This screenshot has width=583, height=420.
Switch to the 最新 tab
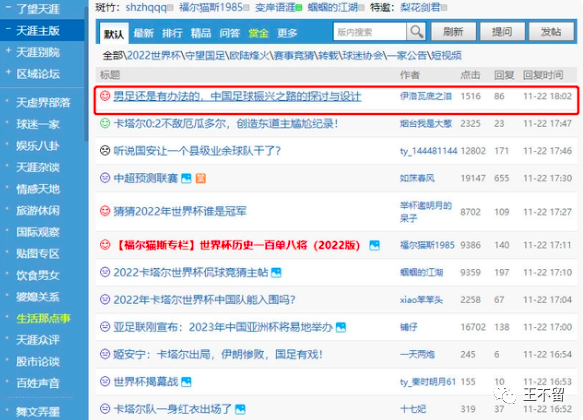click(x=143, y=33)
